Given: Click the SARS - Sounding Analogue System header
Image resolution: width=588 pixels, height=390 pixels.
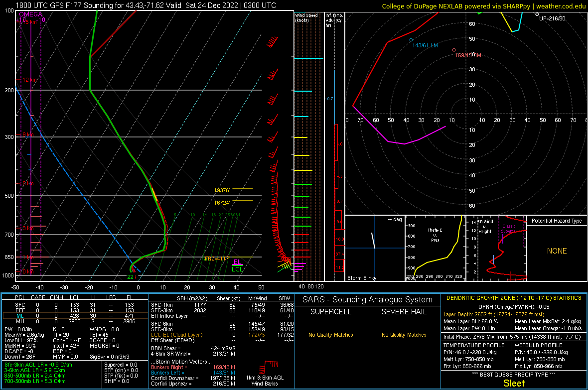Looking at the screenshot, I should coord(368,300).
